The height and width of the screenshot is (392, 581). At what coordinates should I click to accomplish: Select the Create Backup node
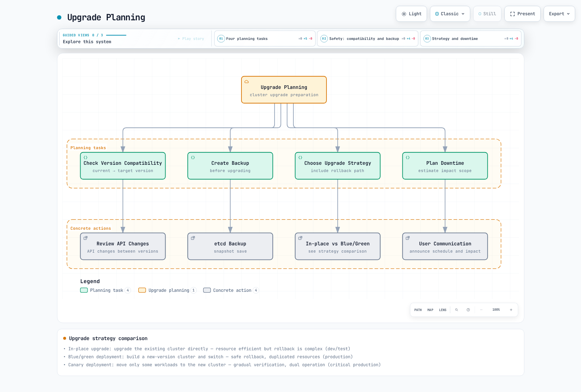pos(230,166)
